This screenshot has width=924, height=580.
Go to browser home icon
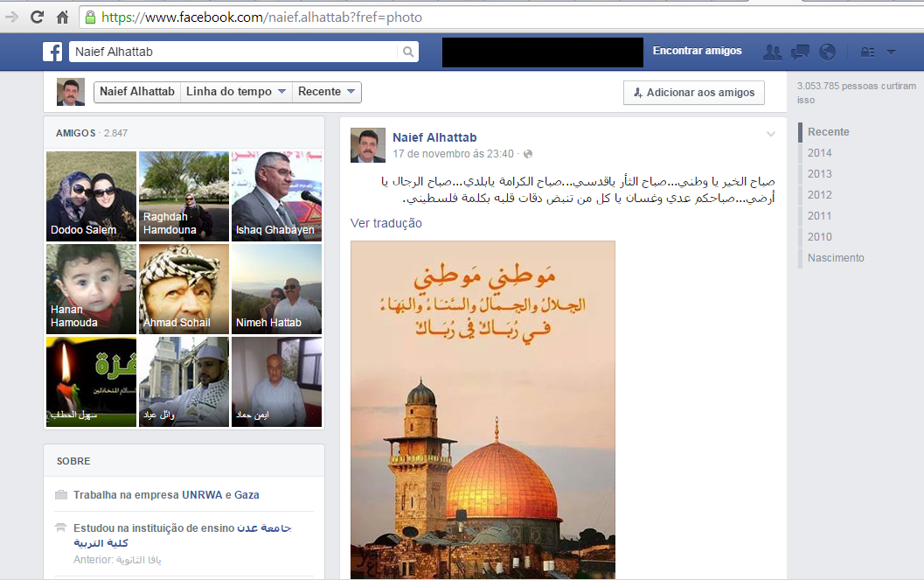(62, 17)
